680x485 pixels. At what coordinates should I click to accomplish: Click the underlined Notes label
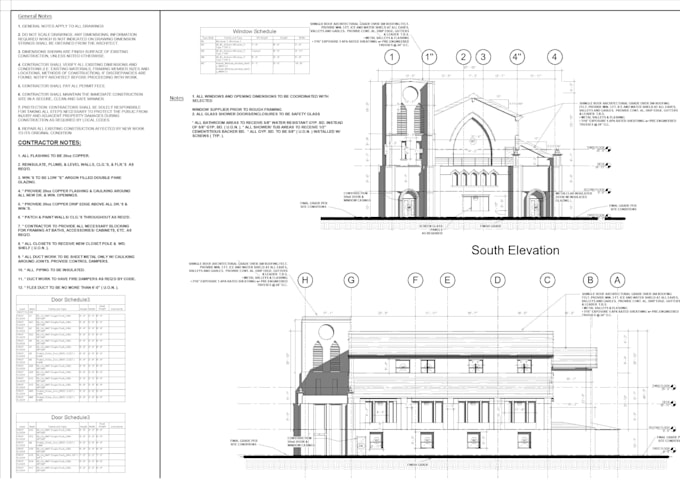(177, 98)
